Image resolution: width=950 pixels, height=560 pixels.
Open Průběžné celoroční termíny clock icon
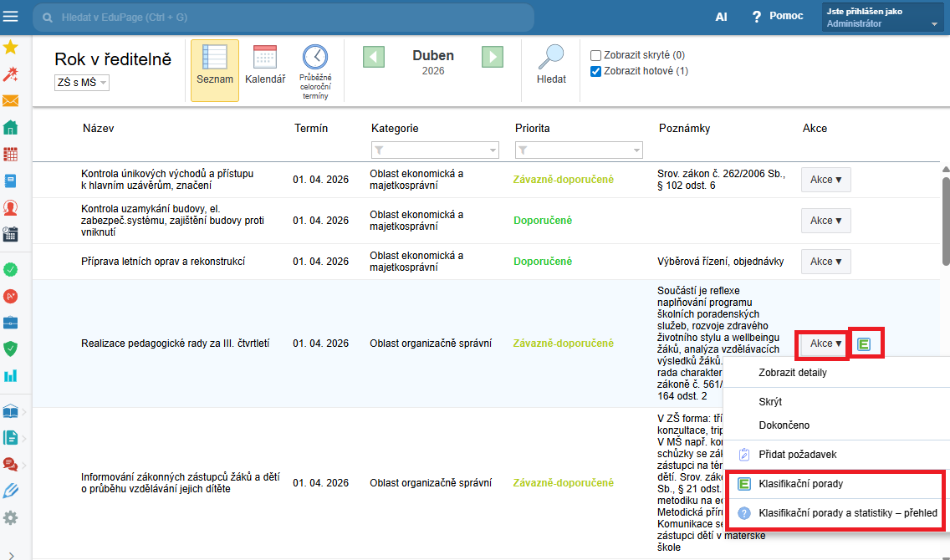[315, 70]
